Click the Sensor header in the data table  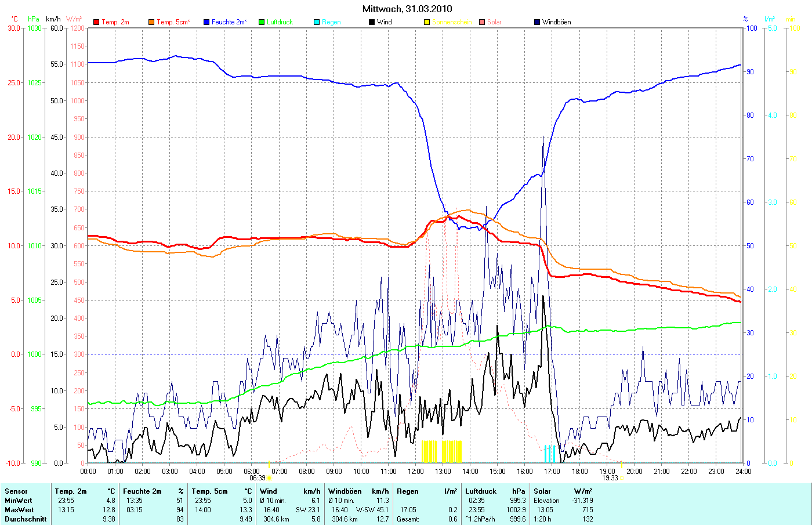coord(16,491)
